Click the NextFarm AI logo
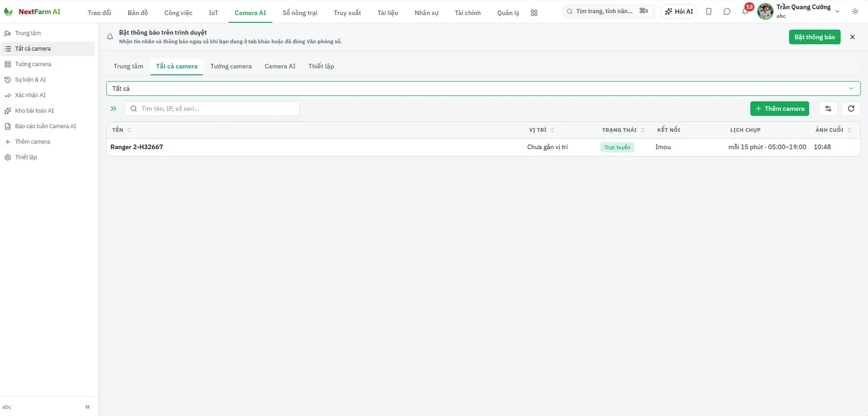 click(x=33, y=11)
